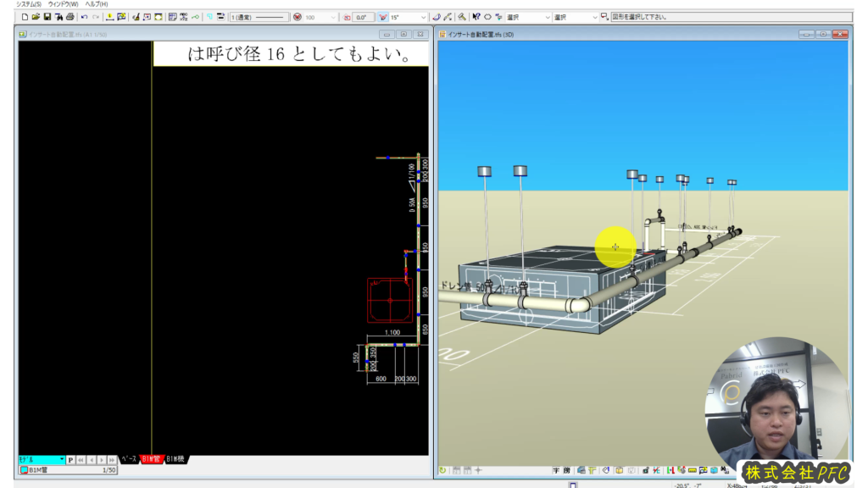Open the line type dropdown 1(通常)
Viewport: 868px width, 488px height.
(x=259, y=17)
